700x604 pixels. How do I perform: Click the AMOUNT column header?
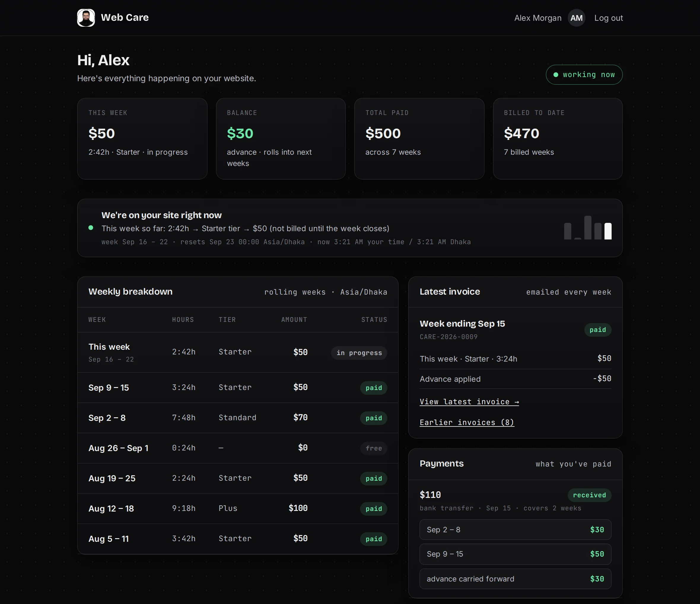[294, 320]
